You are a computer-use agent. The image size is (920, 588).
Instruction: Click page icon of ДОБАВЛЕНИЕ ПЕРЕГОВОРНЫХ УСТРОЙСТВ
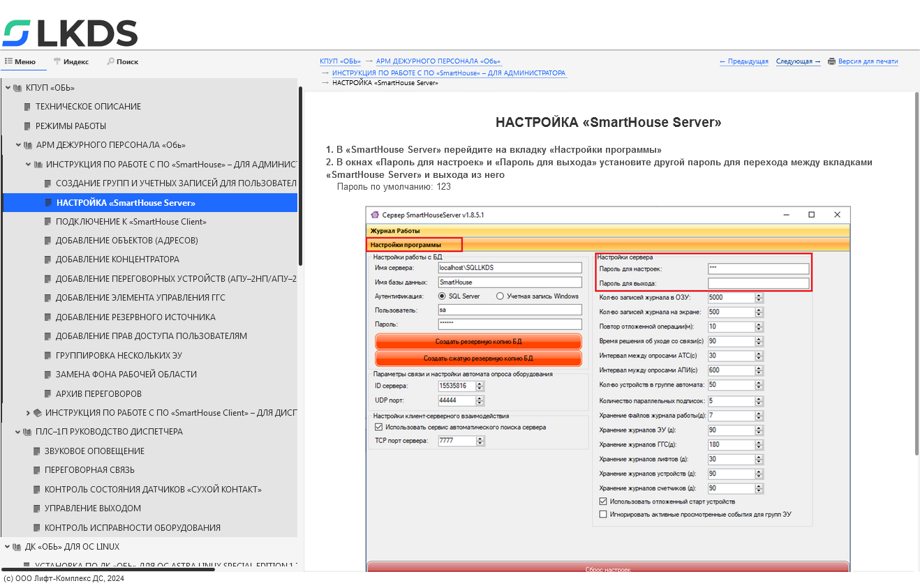(x=48, y=279)
